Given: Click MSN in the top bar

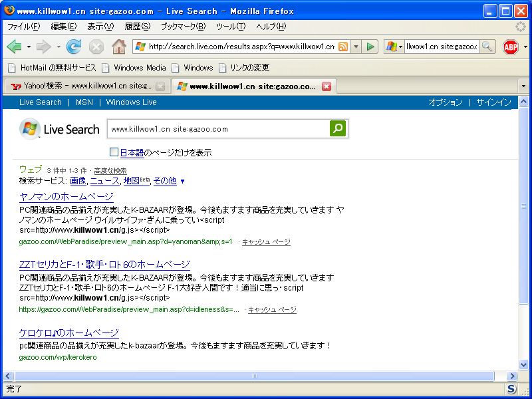Looking at the screenshot, I should click(84, 102).
